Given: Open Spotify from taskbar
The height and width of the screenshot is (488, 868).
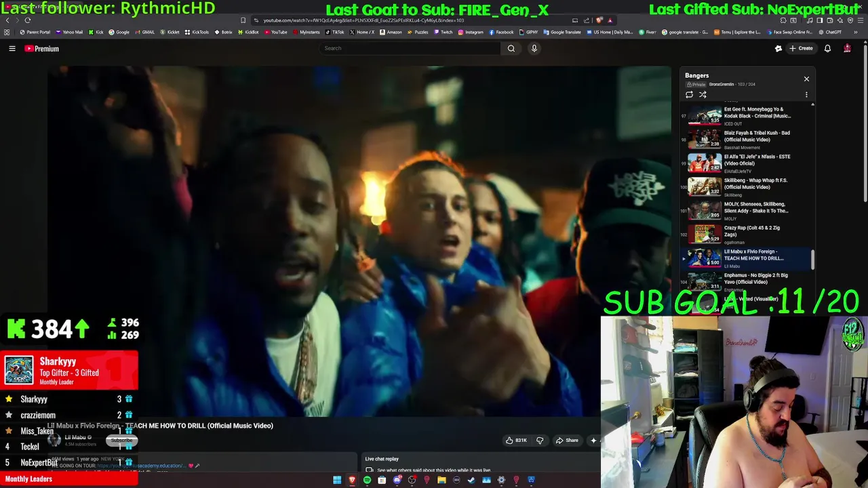Looking at the screenshot, I should [x=367, y=481].
